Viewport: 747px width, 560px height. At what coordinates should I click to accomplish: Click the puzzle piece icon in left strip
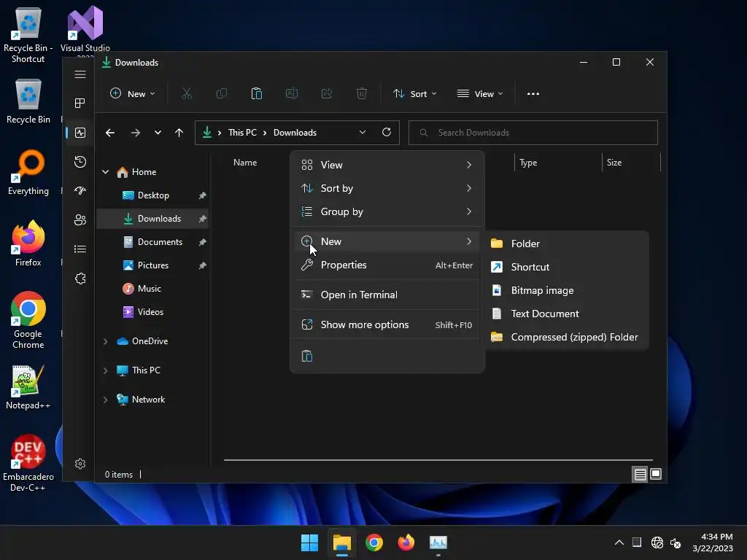pos(80,279)
